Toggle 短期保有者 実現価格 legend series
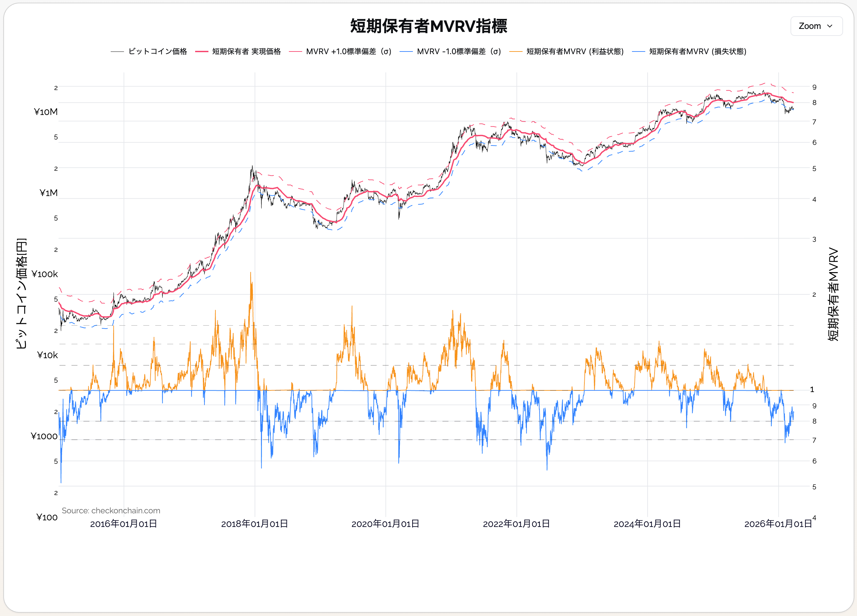The image size is (857, 616). pyautogui.click(x=246, y=51)
